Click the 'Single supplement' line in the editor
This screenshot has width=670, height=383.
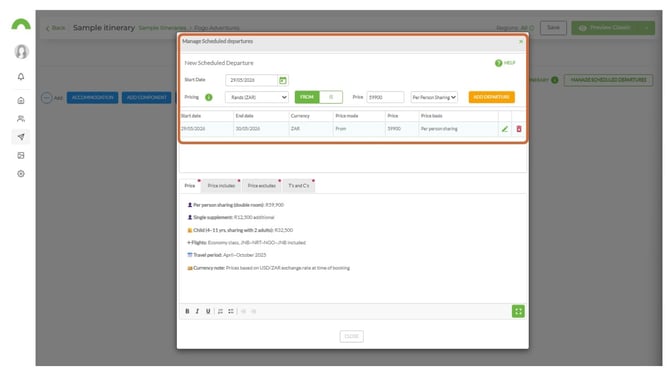(231, 218)
